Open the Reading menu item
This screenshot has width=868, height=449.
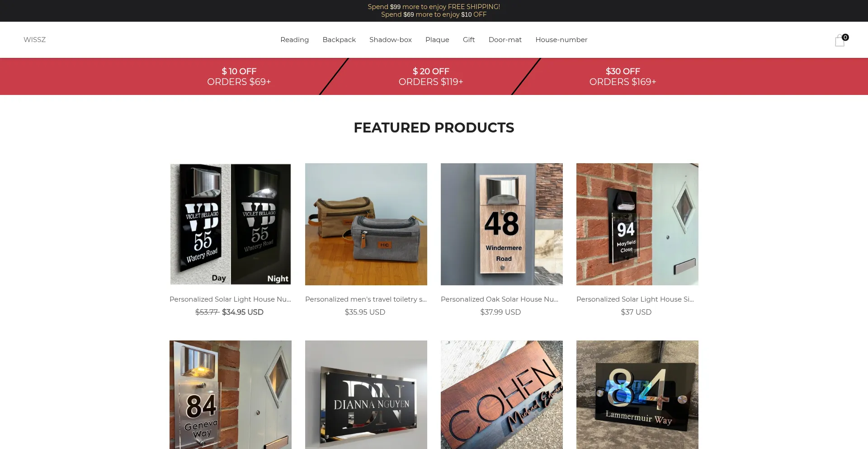pos(294,40)
